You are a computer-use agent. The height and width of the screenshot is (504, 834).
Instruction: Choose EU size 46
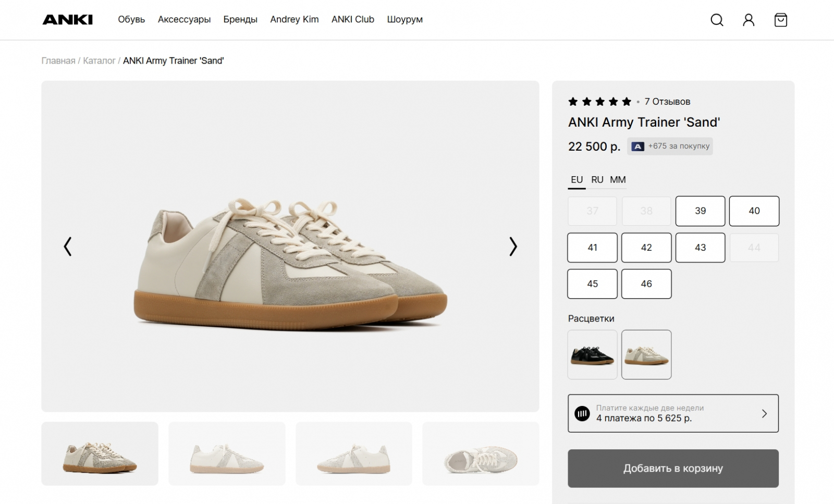(x=646, y=284)
